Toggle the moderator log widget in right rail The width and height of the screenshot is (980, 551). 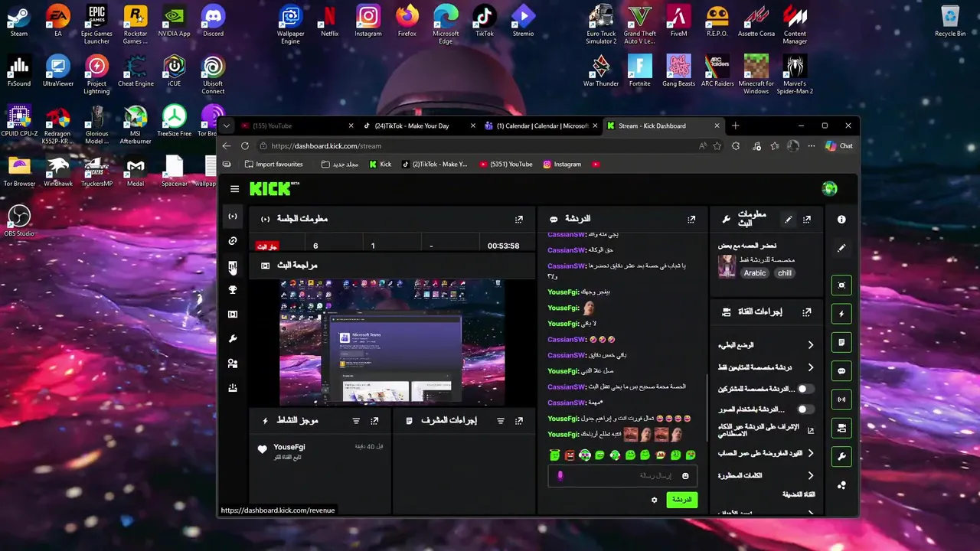841,342
